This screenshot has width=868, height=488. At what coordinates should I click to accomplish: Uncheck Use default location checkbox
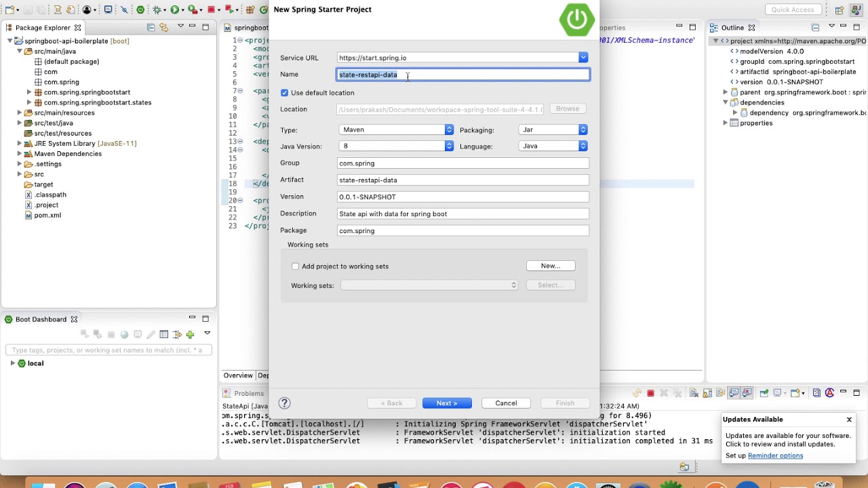click(285, 93)
